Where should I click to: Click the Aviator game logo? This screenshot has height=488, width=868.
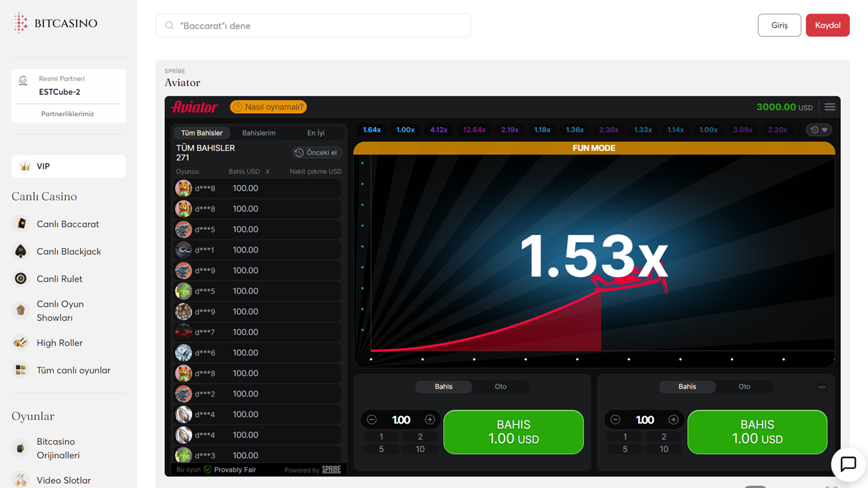click(195, 107)
